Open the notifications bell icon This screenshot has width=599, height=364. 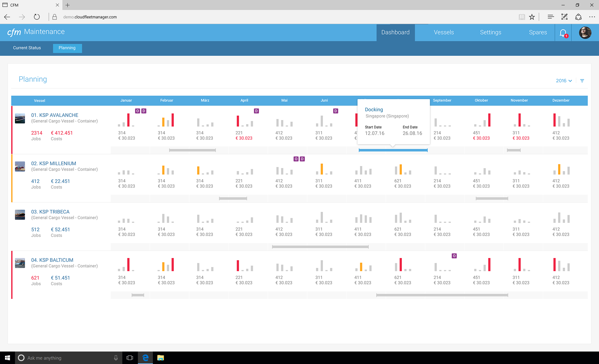563,33
